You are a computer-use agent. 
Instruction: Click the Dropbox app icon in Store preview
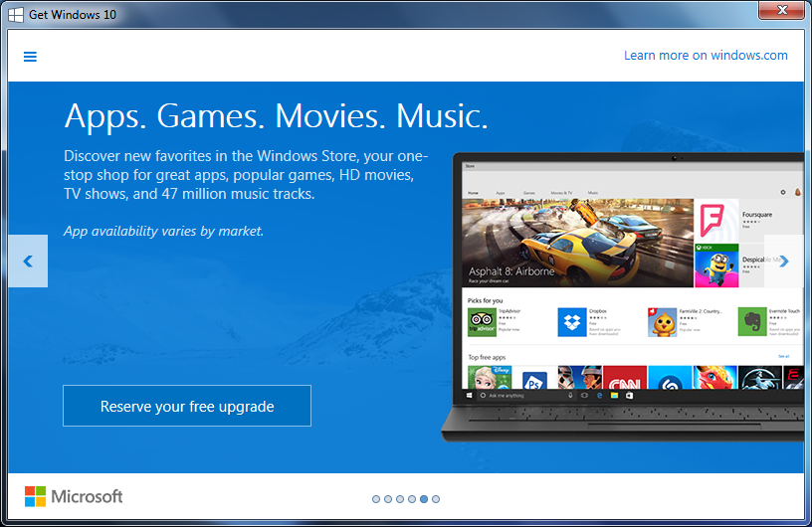572,322
